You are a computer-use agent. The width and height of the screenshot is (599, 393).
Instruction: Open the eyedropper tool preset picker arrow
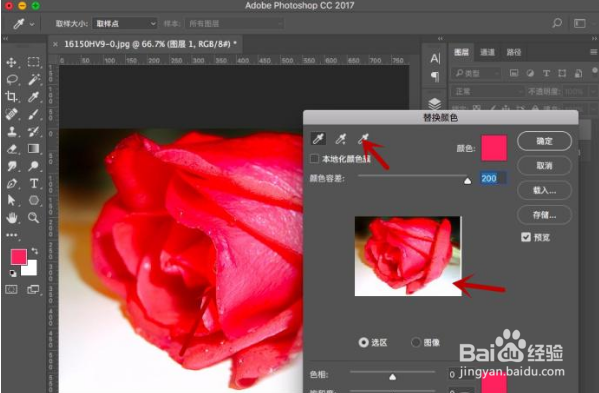[32, 24]
